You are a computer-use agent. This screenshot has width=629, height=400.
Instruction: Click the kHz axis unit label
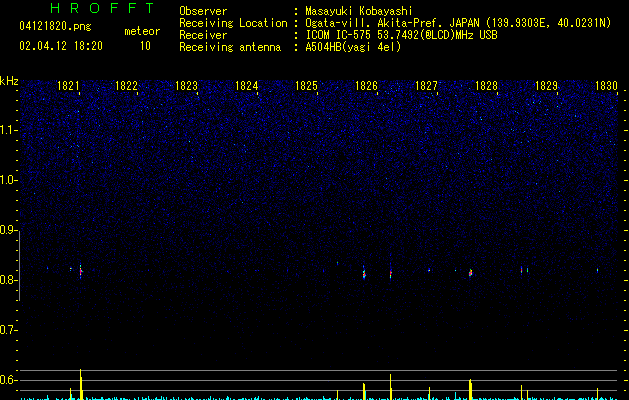(9, 81)
